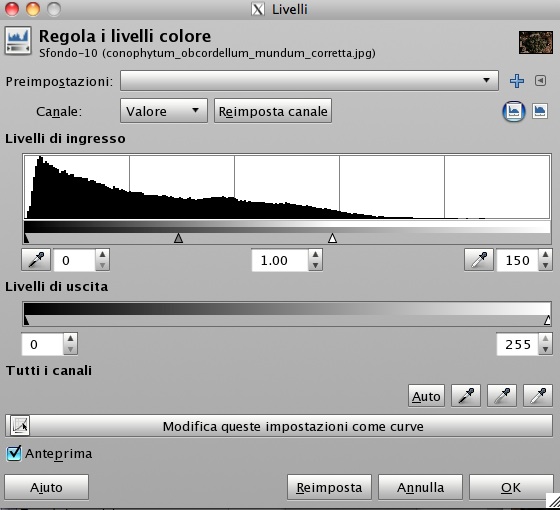Open the Canale Valore dropdown
The width and height of the screenshot is (560, 510).
[x=164, y=111]
